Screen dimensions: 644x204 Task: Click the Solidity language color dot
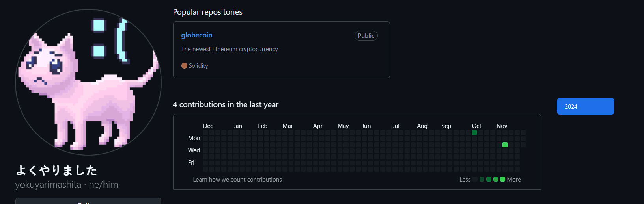[184, 65]
